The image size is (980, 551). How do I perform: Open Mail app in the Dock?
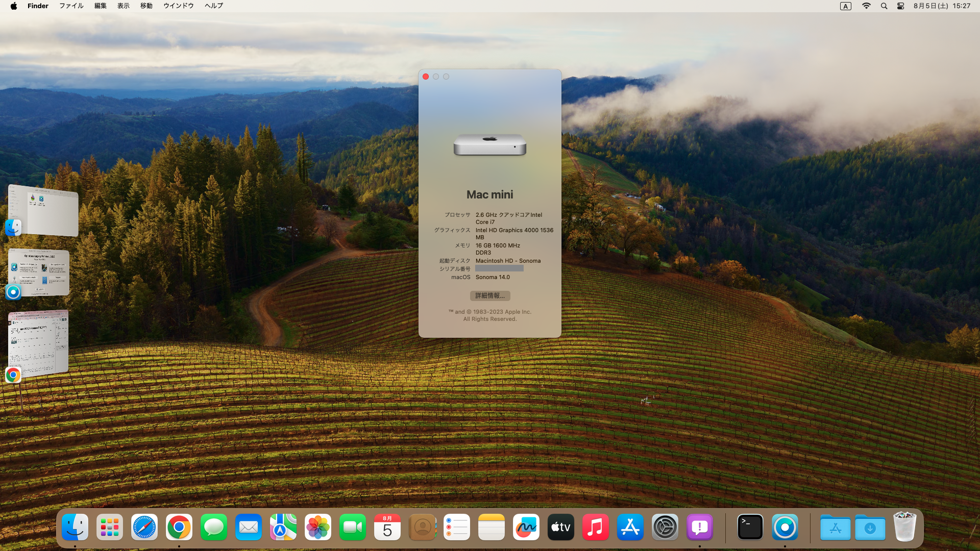[249, 527]
